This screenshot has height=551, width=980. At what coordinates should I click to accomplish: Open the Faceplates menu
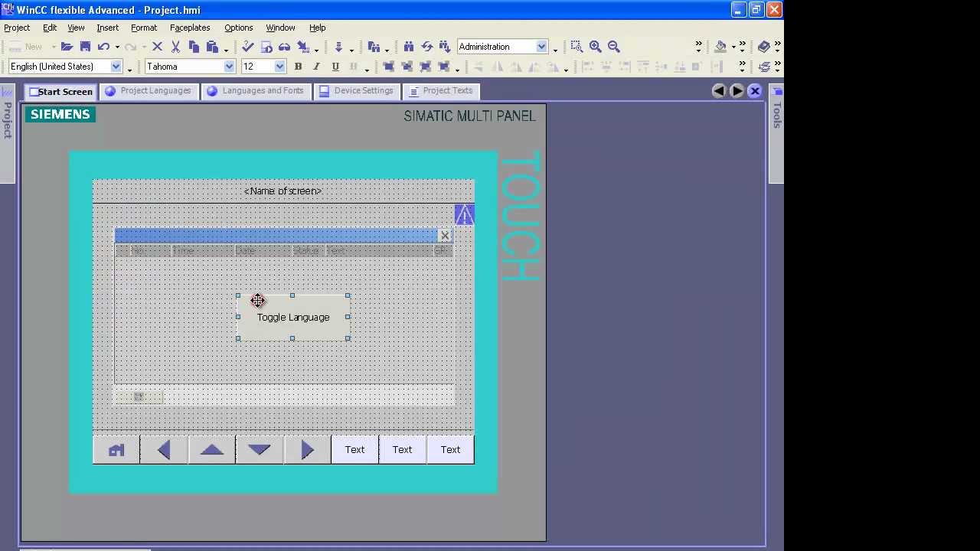190,28
